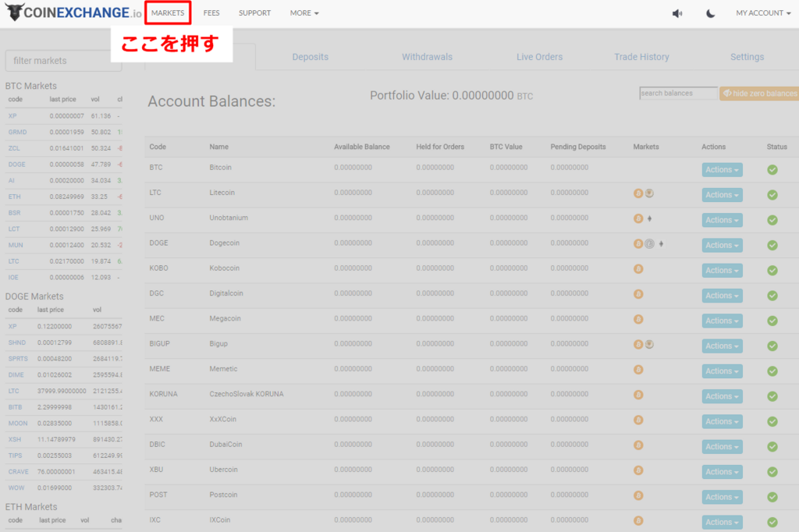Switch to the Settings tab
799x532 pixels.
click(x=747, y=57)
